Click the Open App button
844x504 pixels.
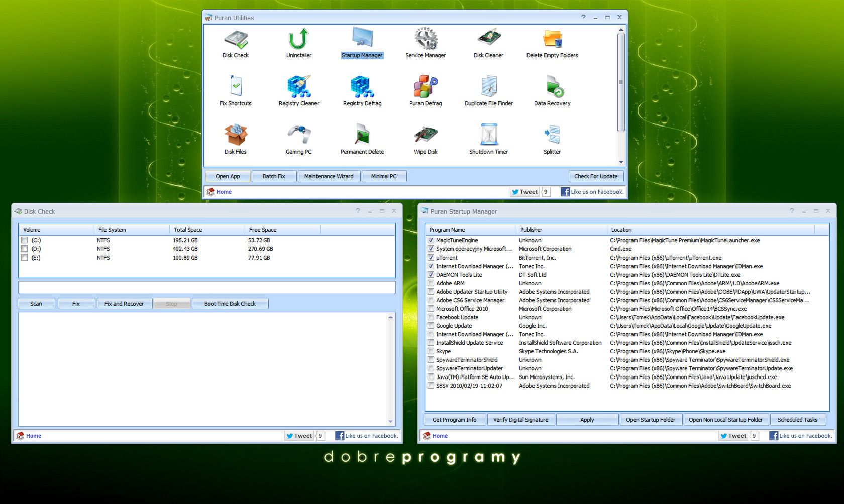(x=228, y=176)
